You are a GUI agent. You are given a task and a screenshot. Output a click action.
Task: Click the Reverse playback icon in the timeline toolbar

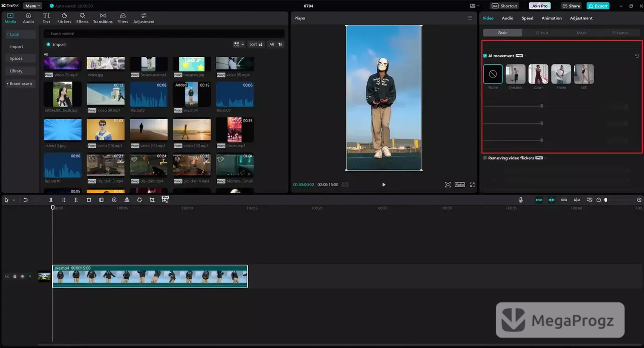click(114, 200)
